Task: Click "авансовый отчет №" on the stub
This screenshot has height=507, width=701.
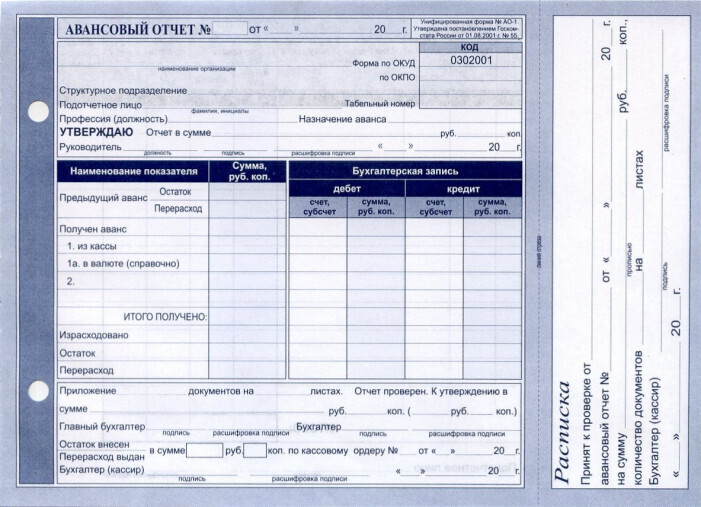Action: point(604,428)
